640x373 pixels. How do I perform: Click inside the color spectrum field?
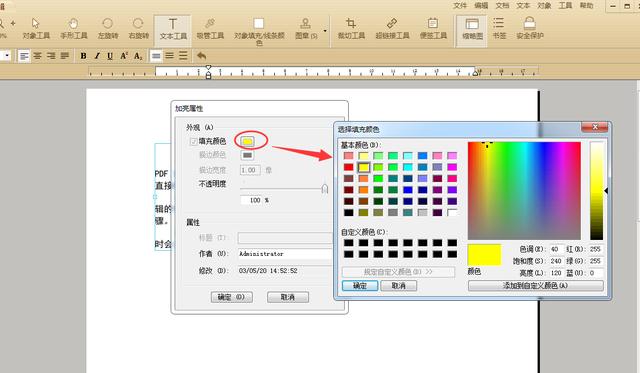pos(524,191)
